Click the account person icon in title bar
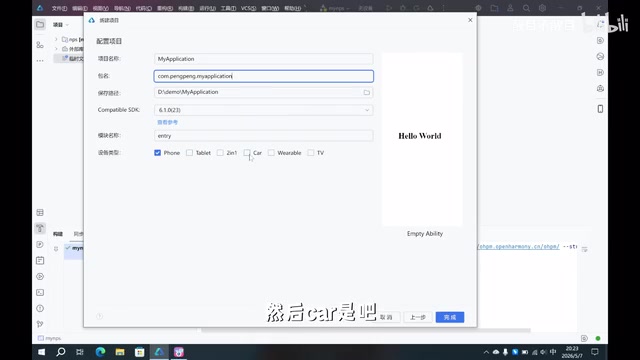This screenshot has height=360, width=640. (510, 8)
